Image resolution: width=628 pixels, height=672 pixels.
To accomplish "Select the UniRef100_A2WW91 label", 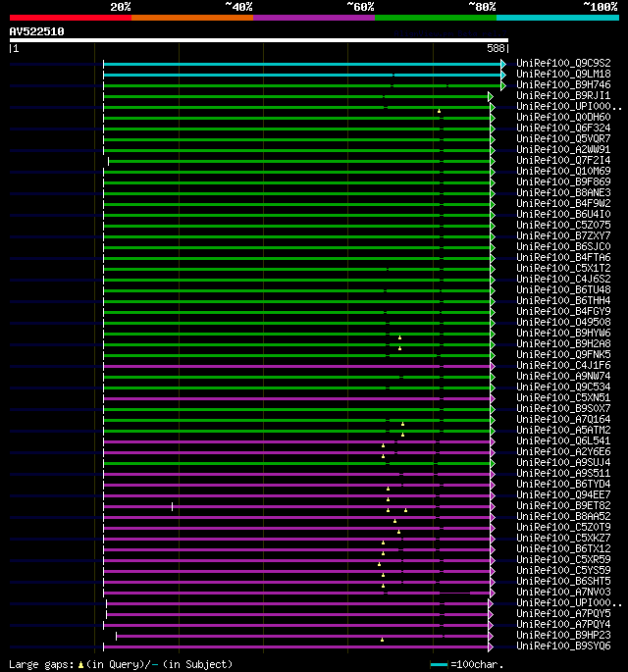I will coord(563,149).
